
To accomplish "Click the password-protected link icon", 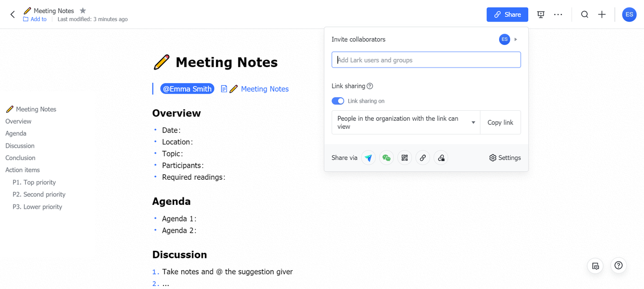I will click(x=441, y=158).
